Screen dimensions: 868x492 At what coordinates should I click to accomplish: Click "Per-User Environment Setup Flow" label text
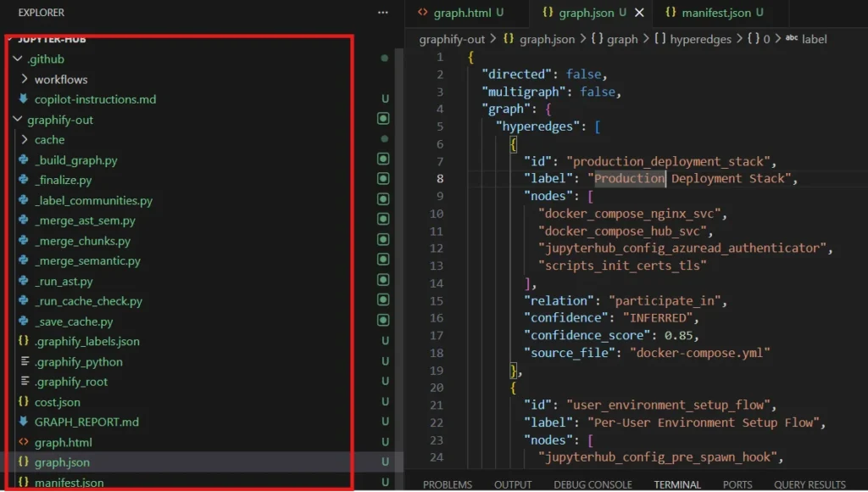point(703,422)
